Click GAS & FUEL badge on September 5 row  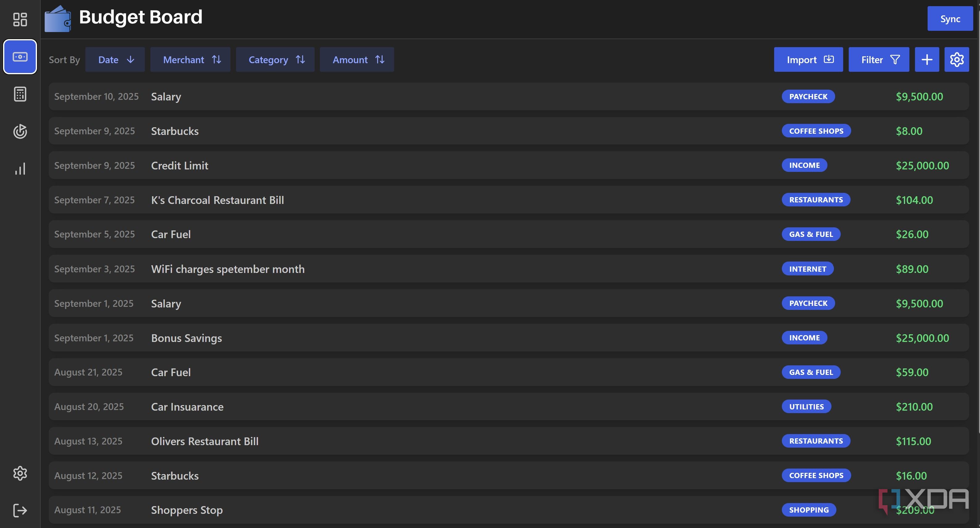[x=811, y=234]
